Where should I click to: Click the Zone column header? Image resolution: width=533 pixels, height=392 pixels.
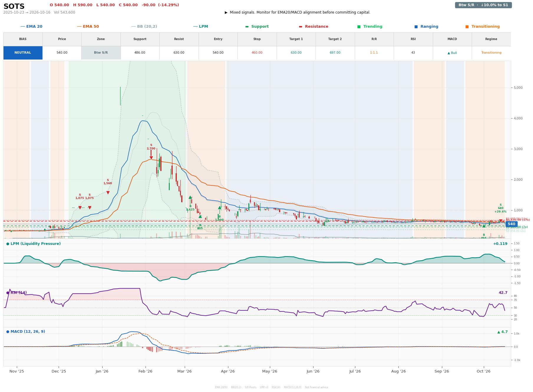[x=101, y=39]
